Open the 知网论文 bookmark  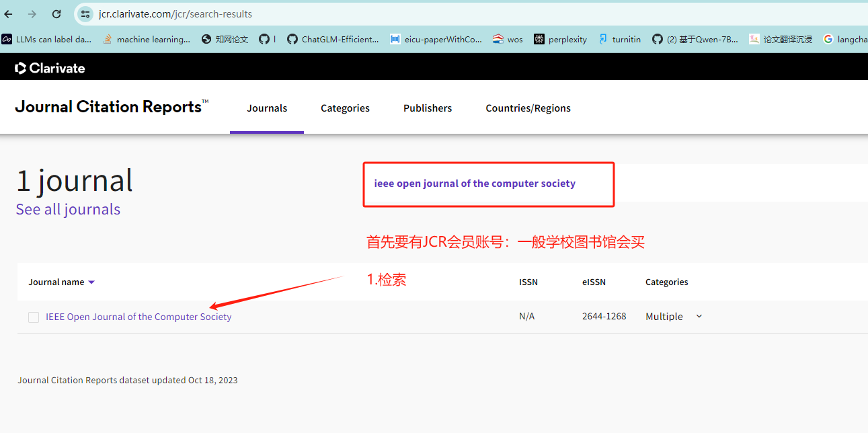pos(225,39)
